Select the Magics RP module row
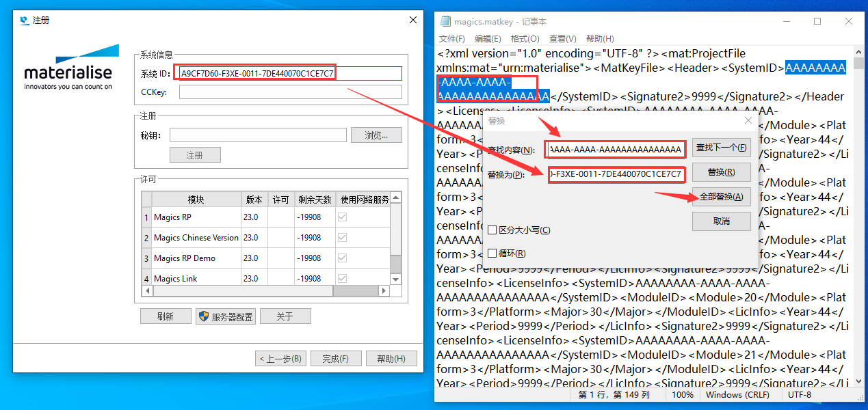Screen dimensions: 868x410 (x=266, y=217)
